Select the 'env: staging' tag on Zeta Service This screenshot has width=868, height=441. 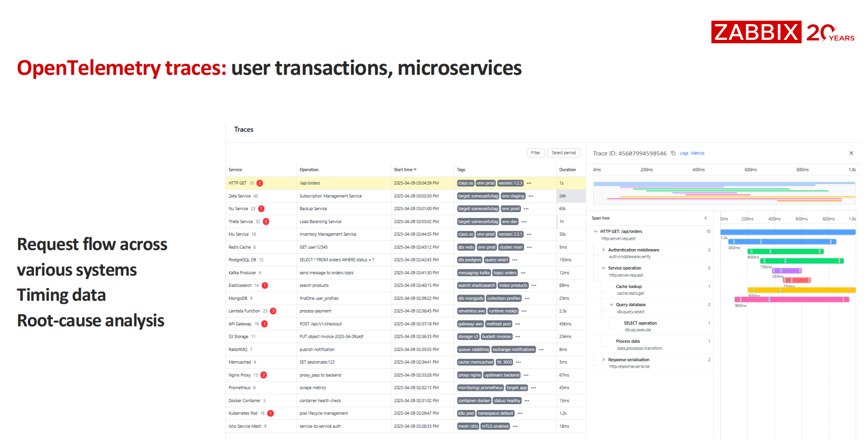pos(513,196)
